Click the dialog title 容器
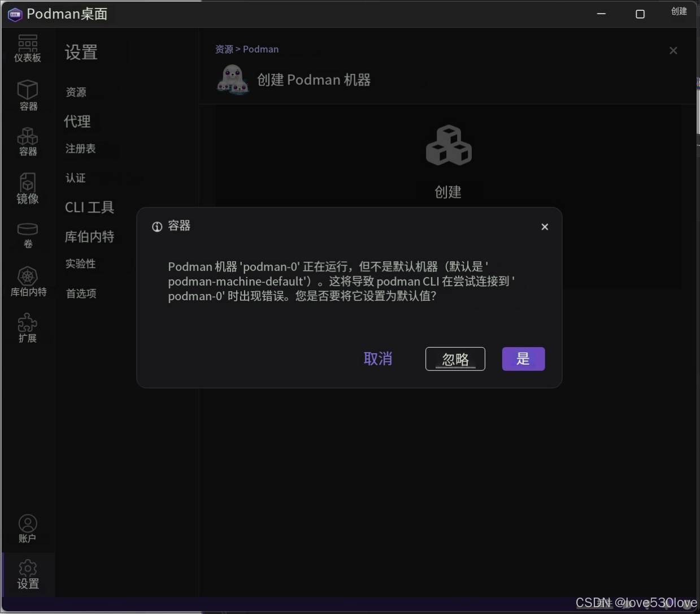This screenshot has width=700, height=614. [x=179, y=226]
